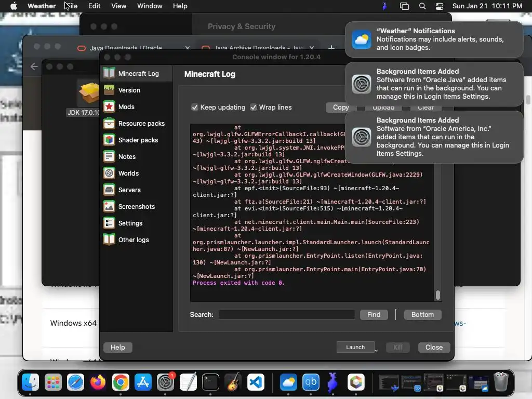This screenshot has height=399, width=532.
Task: Open qBittorrent from the dock
Action: [x=311, y=382]
